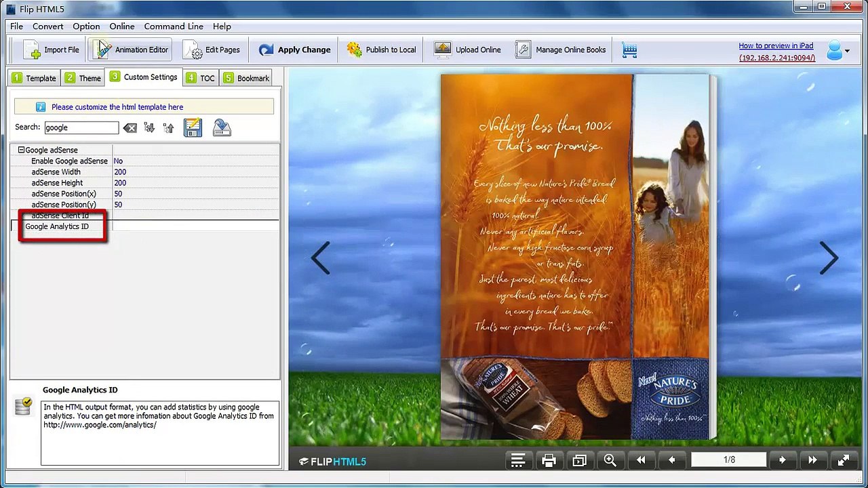Image resolution: width=868 pixels, height=488 pixels.
Task: Click Import File toolbar button
Action: pyautogui.click(x=52, y=49)
